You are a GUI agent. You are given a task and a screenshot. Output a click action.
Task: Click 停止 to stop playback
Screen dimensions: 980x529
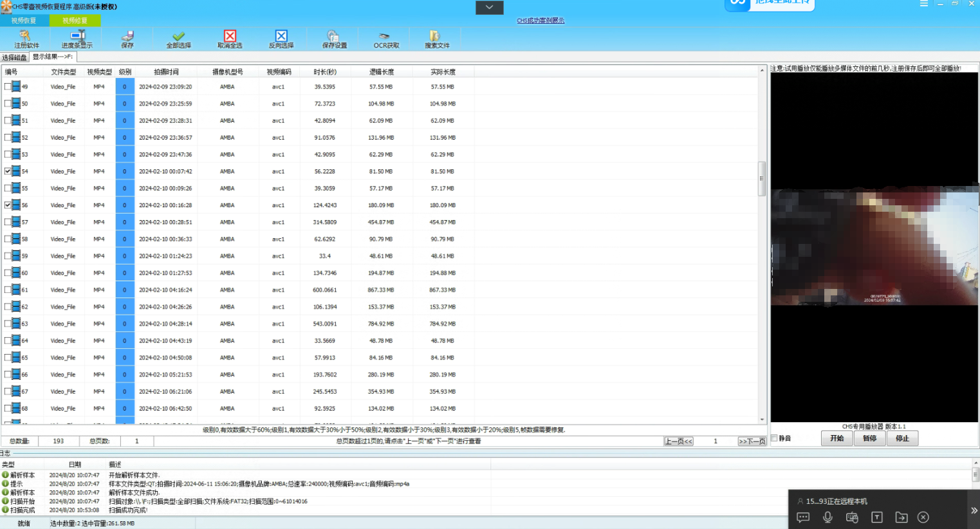pyautogui.click(x=902, y=438)
